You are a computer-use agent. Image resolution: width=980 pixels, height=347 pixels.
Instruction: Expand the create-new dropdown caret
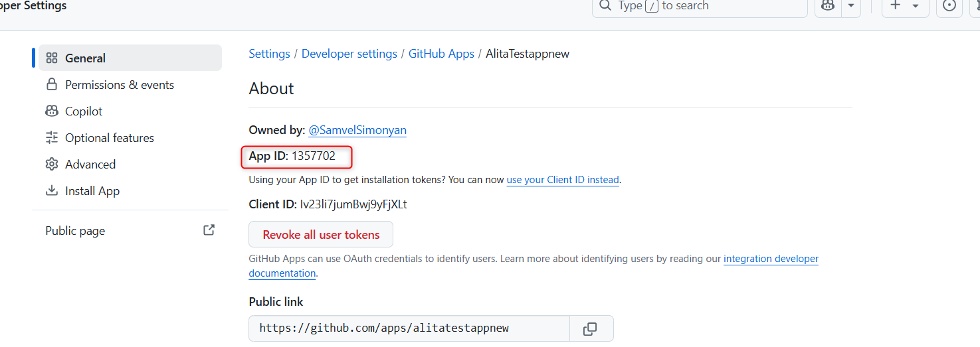[916, 6]
